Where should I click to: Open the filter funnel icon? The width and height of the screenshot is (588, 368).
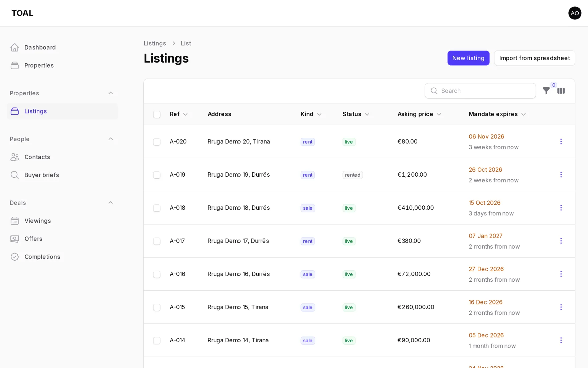point(546,91)
